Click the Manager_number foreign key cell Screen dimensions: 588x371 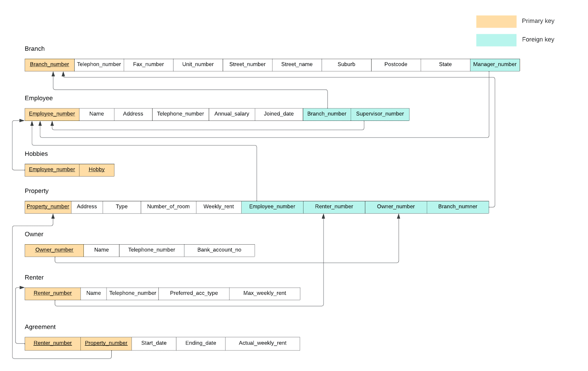coord(495,65)
